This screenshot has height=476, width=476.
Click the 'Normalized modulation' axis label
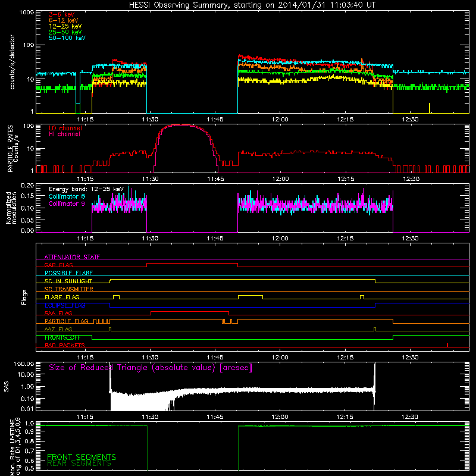[x=11, y=208]
